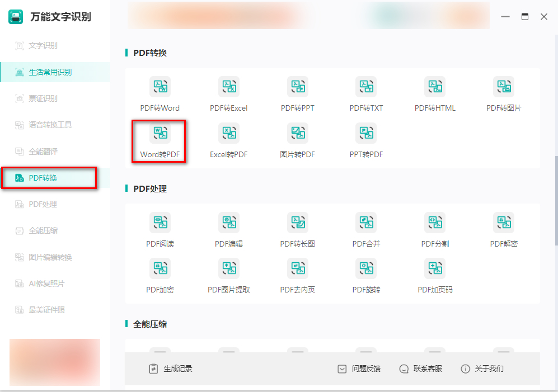Open the PDF旋转 rotation tool

[366, 276]
